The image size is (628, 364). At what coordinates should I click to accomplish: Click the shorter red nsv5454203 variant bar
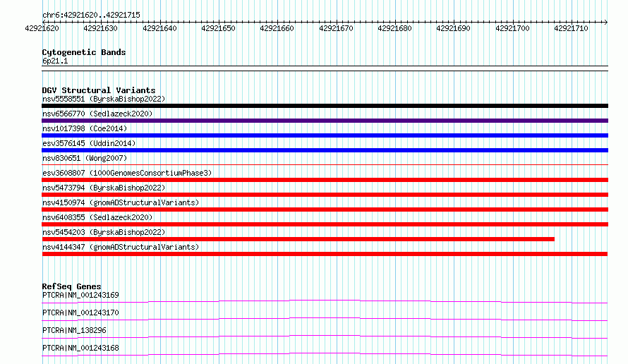click(298, 239)
